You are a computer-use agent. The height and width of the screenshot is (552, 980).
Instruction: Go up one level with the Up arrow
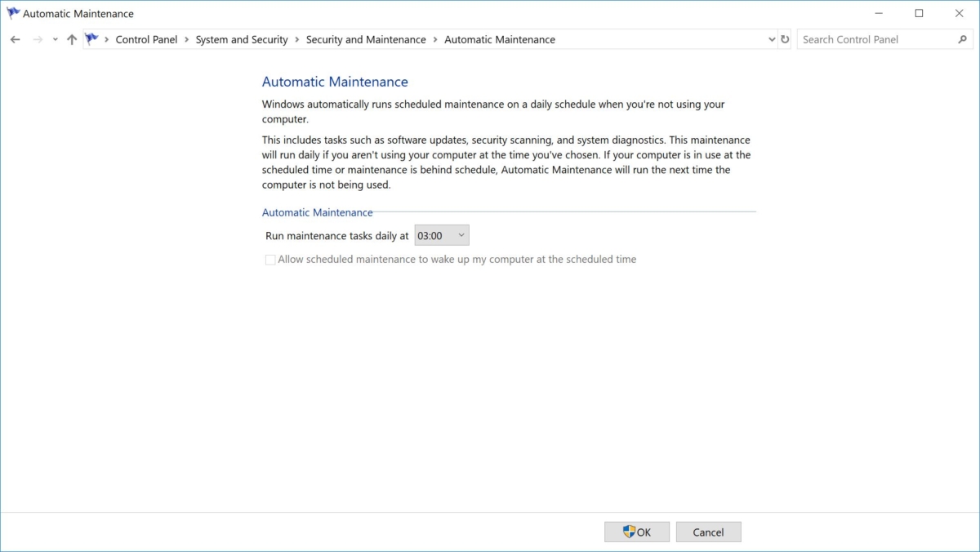[72, 39]
